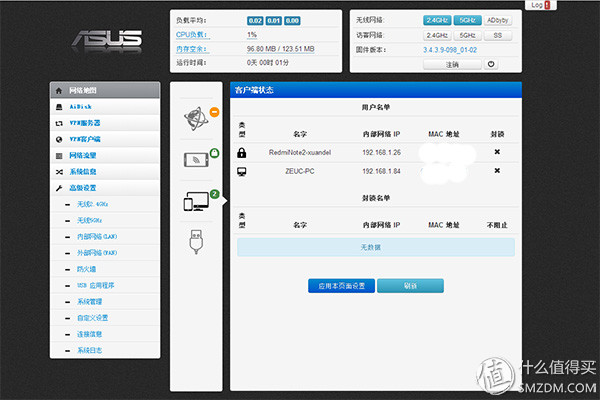Open 连接信息 page
The height and width of the screenshot is (400, 600).
(89, 334)
